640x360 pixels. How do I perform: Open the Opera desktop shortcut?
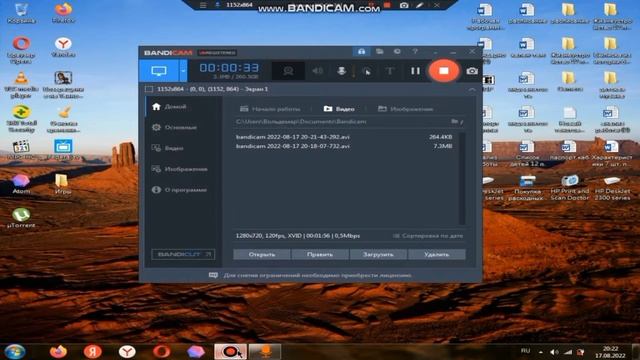click(x=21, y=50)
